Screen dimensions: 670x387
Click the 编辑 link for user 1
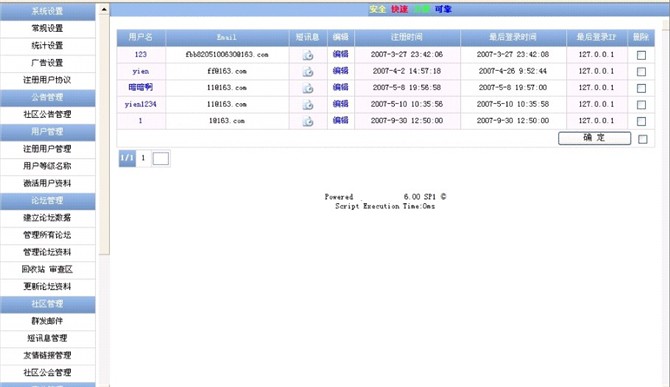point(341,120)
